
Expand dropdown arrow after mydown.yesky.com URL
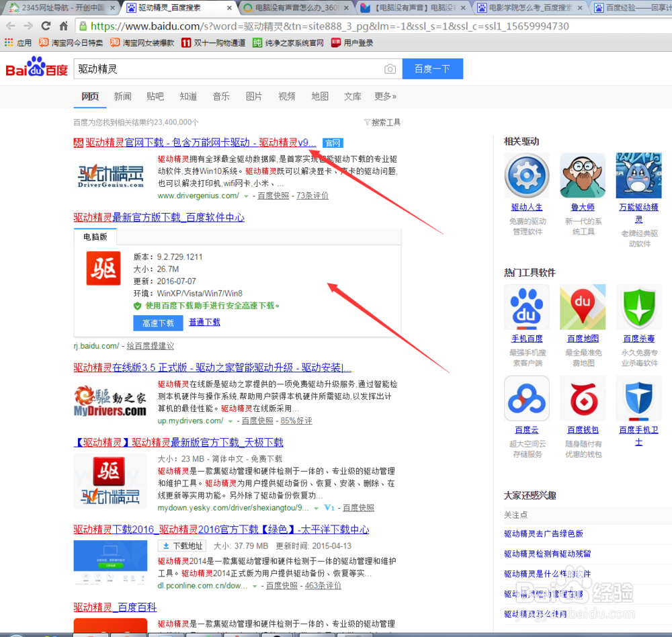point(316,509)
